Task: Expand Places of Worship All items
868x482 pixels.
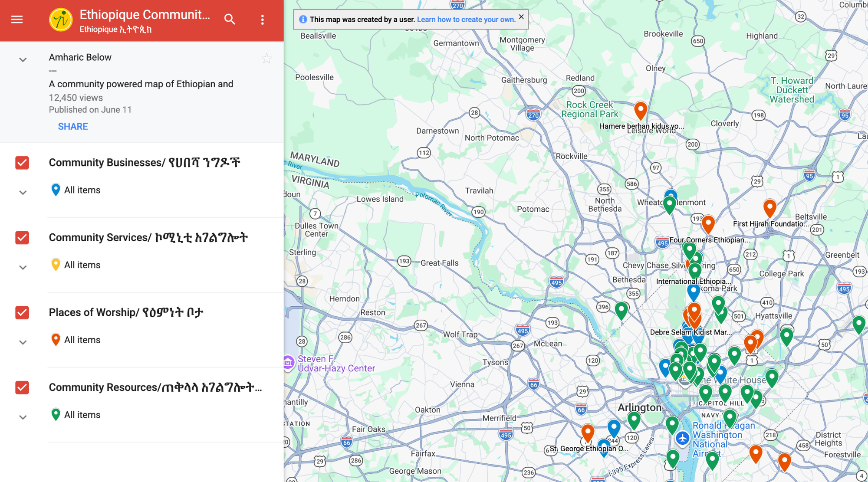Action: 23,343
